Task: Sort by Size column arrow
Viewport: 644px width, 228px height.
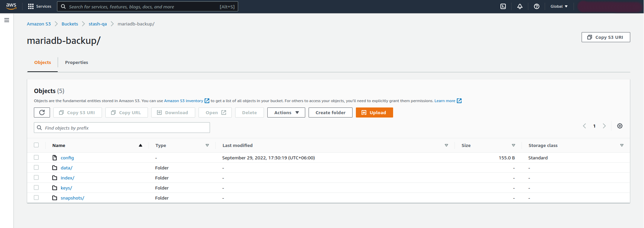Action: pos(513,145)
